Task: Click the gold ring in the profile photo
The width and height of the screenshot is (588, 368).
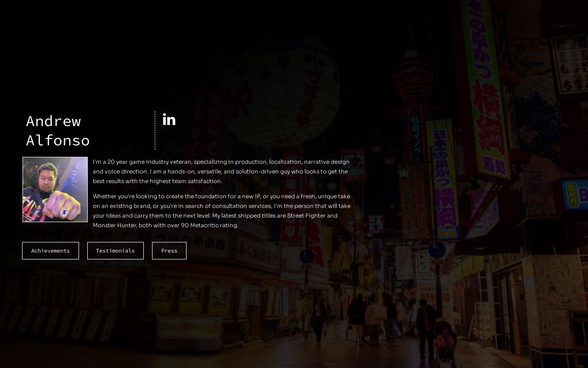Action: pyautogui.click(x=64, y=212)
